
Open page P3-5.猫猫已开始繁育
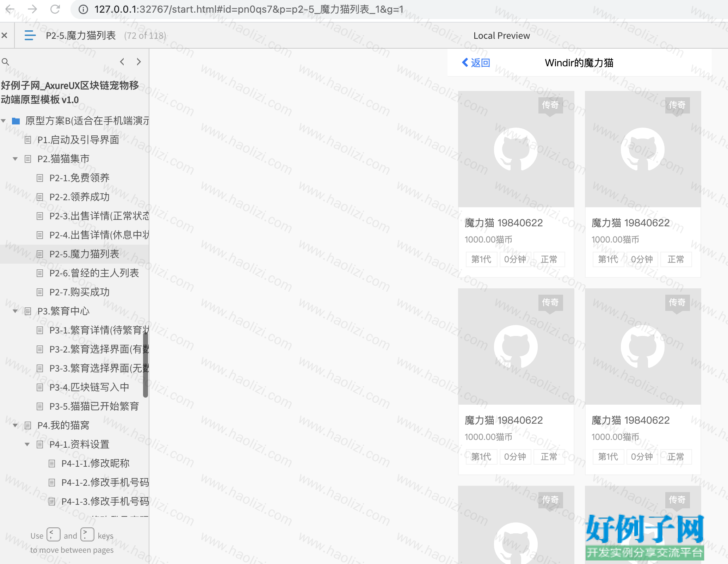[94, 406]
